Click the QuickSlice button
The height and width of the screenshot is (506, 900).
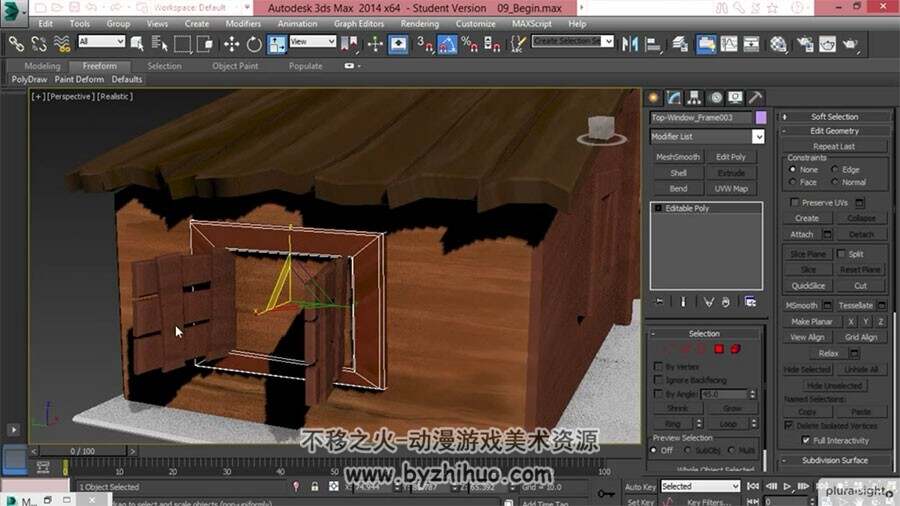pos(808,286)
